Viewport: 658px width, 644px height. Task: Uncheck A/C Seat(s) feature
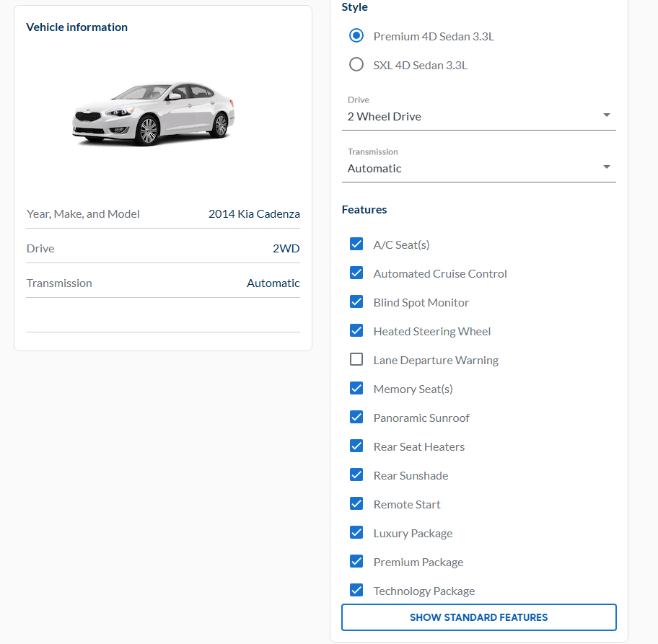point(356,244)
